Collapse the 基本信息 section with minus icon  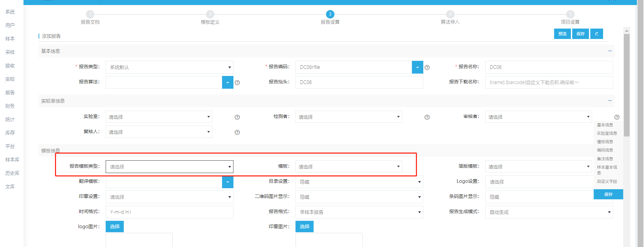(x=610, y=51)
